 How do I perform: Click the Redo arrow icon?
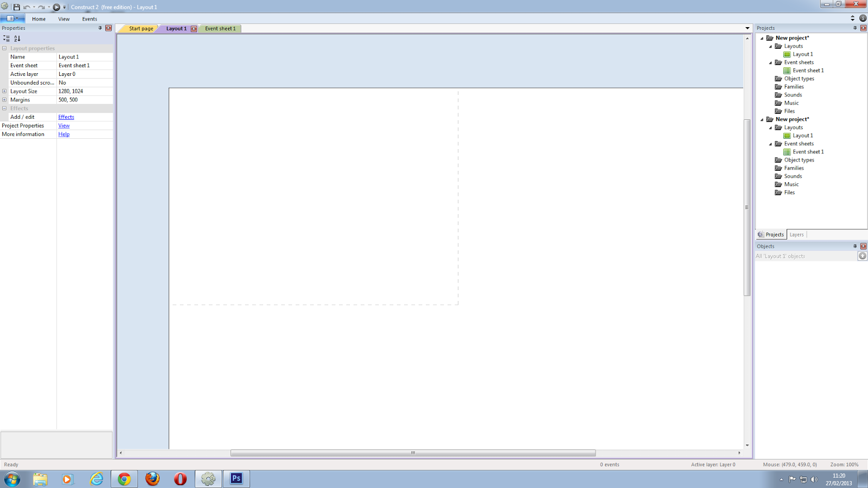coord(41,7)
